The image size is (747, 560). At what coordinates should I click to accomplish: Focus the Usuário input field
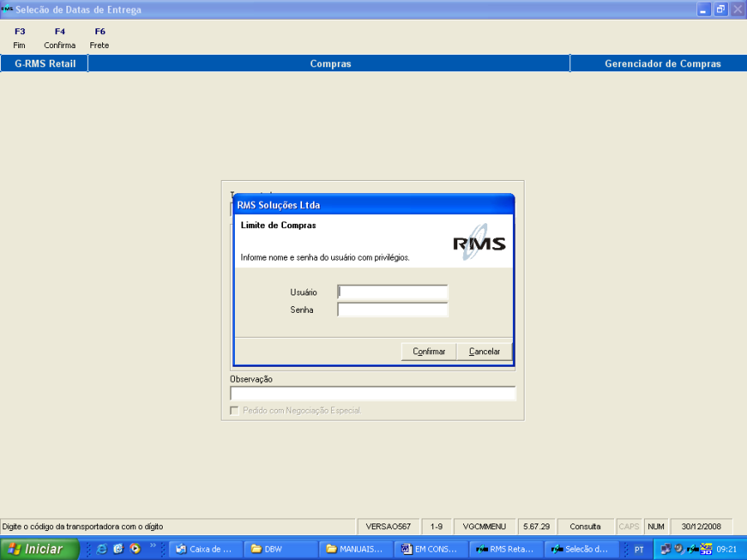pyautogui.click(x=393, y=292)
